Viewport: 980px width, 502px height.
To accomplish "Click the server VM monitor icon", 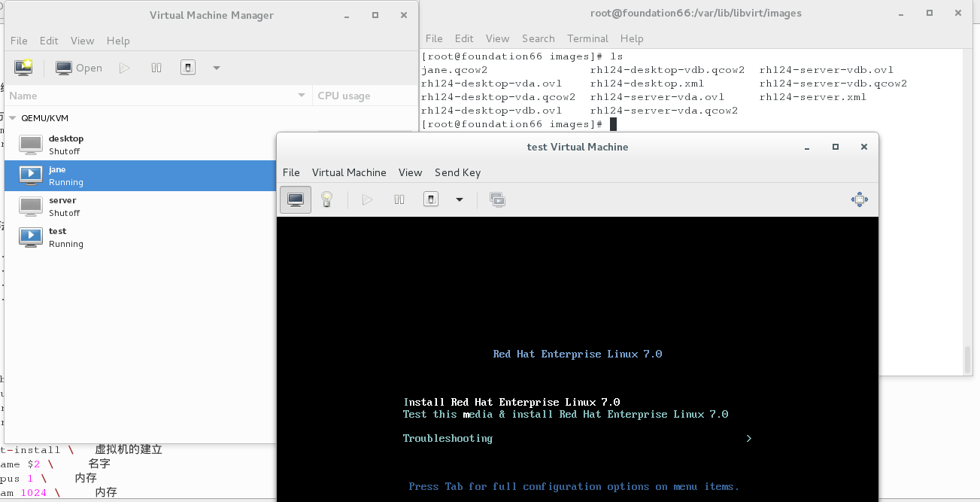I will click(31, 206).
